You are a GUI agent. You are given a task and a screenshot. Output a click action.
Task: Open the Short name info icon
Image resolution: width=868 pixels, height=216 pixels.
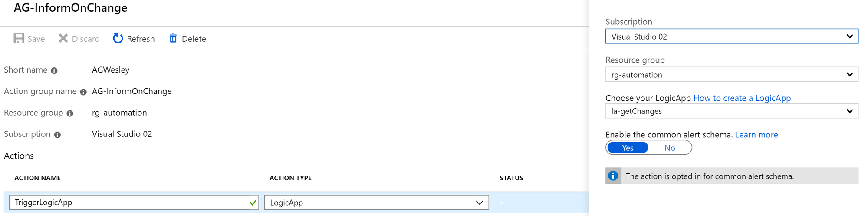click(54, 70)
